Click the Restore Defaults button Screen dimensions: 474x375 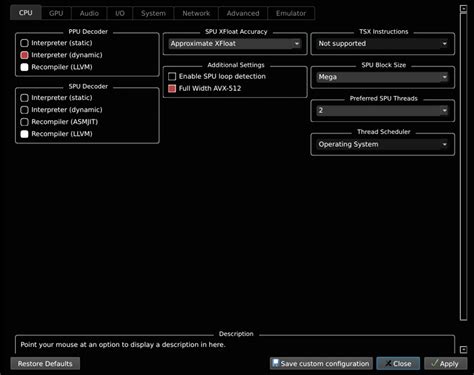tap(45, 364)
